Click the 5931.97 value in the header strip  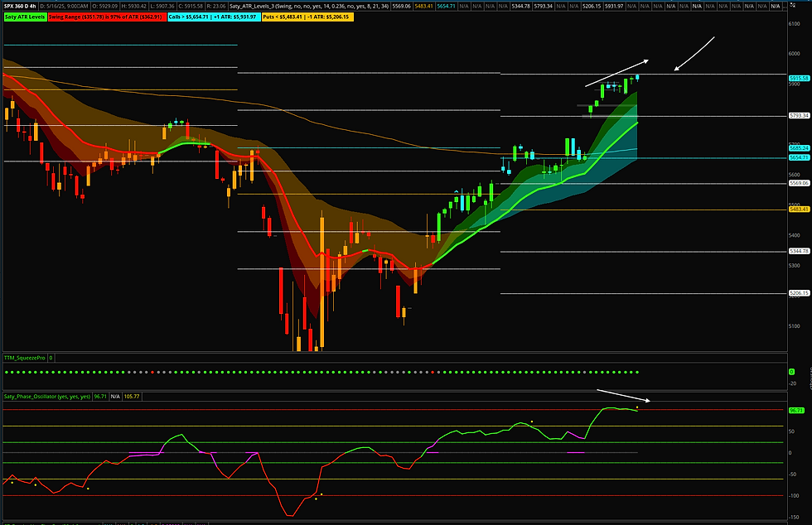click(614, 7)
